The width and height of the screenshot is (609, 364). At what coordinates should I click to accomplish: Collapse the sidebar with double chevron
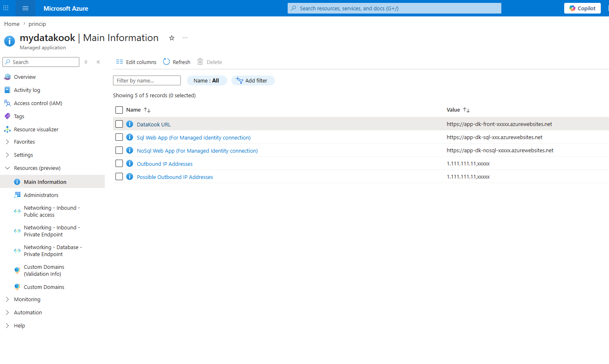click(x=98, y=62)
